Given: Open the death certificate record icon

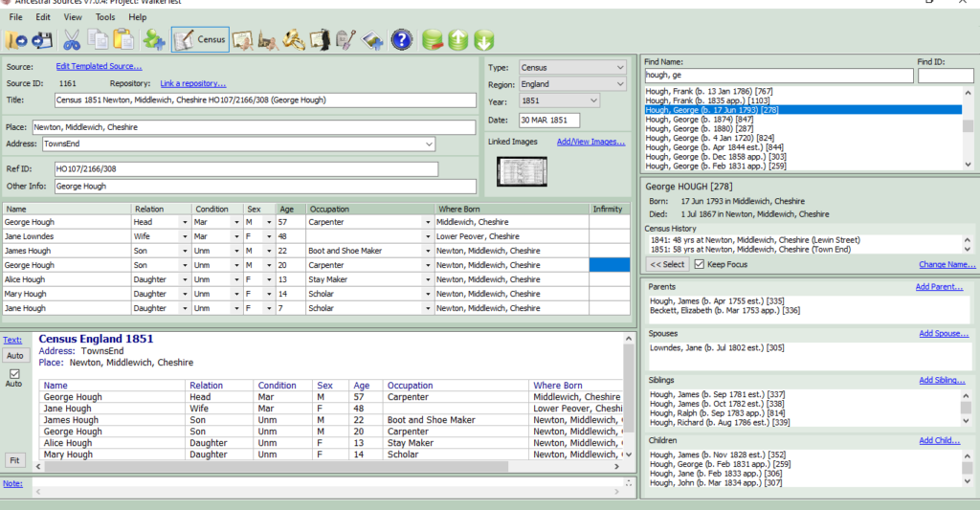Looking at the screenshot, I should 320,40.
